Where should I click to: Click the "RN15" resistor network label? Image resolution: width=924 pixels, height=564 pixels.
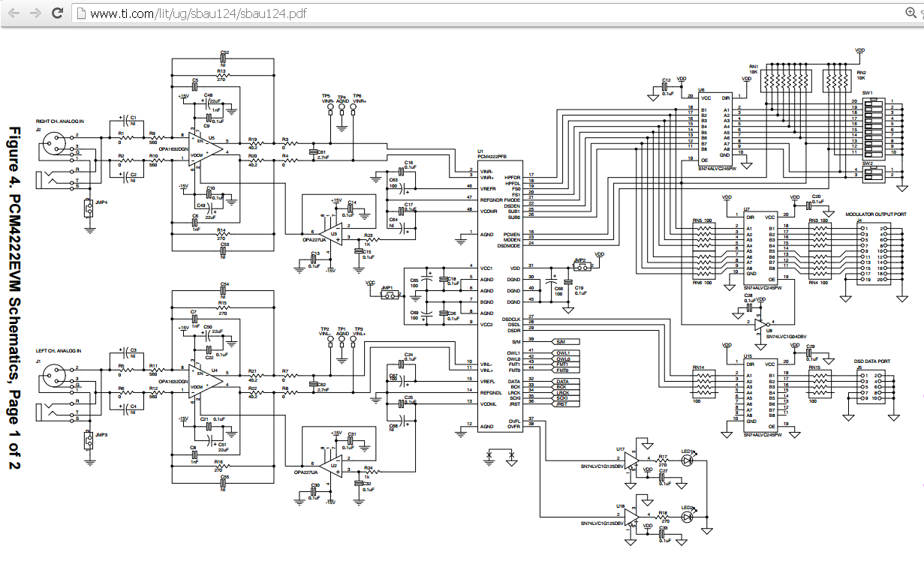click(814, 367)
